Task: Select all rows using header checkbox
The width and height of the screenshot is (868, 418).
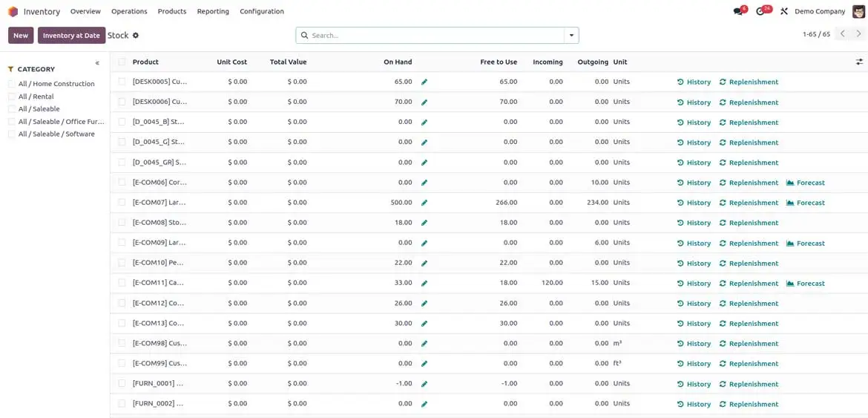Action: [x=122, y=62]
